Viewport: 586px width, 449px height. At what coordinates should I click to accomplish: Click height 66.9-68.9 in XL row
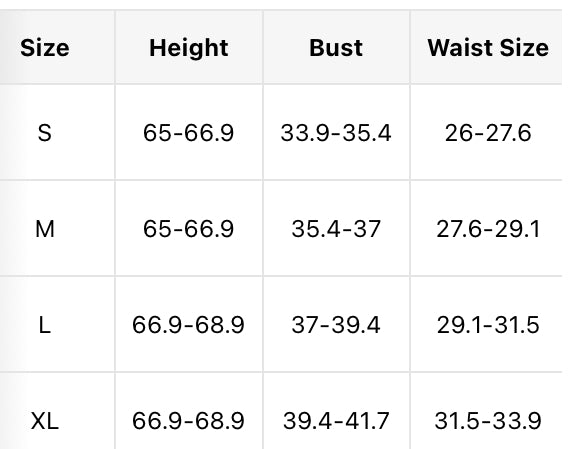(188, 421)
